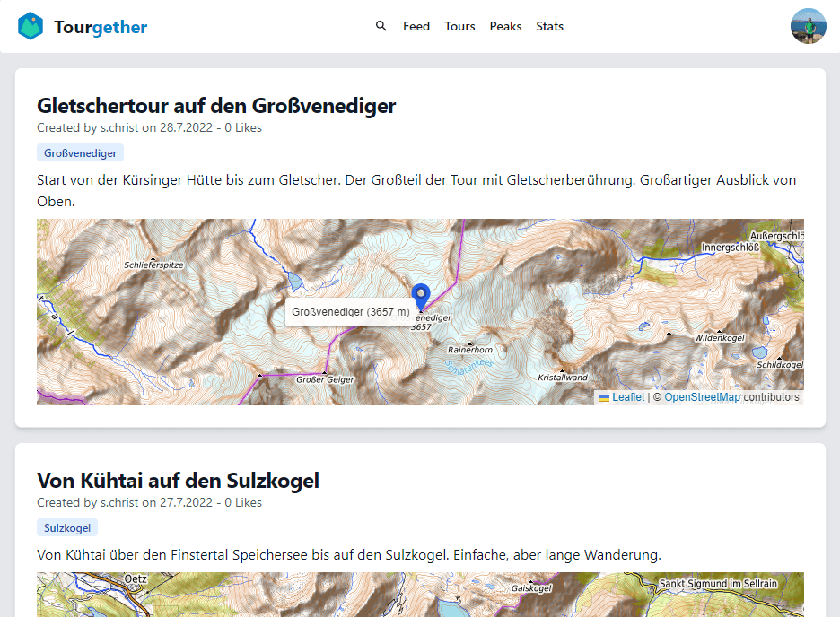This screenshot has width=840, height=617.
Task: Go to the Tours page
Action: pos(459,26)
